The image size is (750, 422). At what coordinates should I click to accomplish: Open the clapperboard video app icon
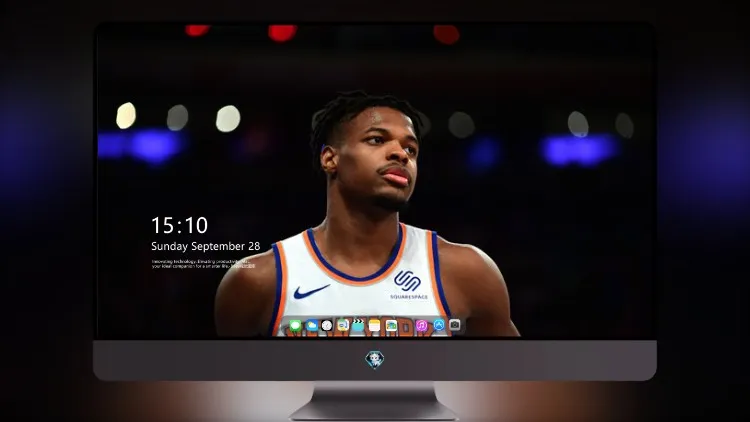point(358,326)
